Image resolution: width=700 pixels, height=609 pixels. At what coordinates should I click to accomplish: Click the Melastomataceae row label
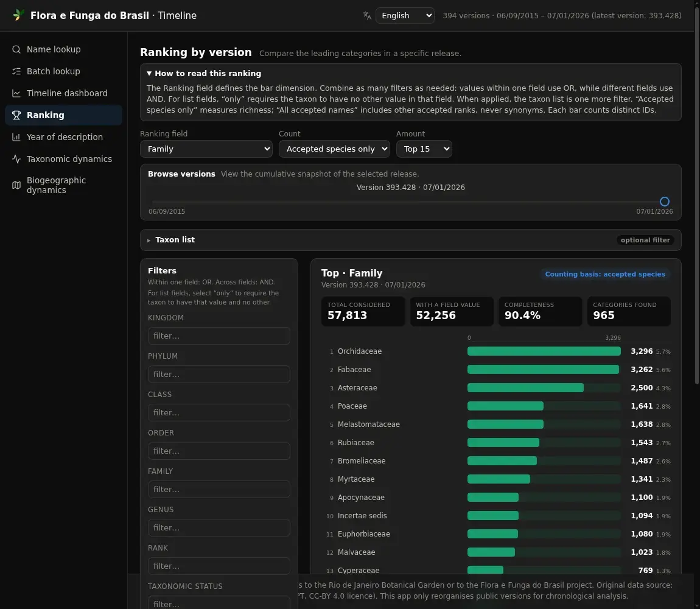click(x=369, y=424)
